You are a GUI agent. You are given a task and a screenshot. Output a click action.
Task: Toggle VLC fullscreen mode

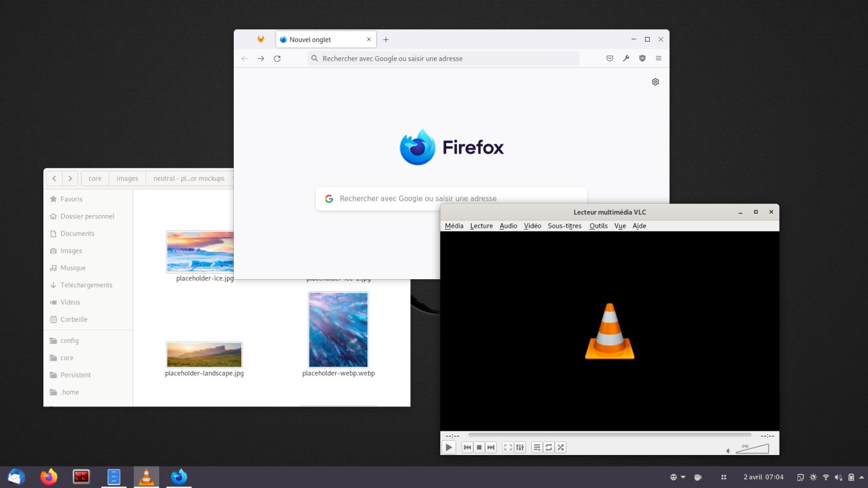(x=507, y=447)
